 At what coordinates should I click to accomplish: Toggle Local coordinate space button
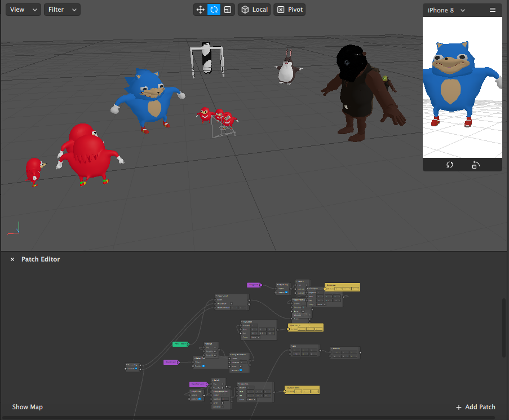(255, 10)
